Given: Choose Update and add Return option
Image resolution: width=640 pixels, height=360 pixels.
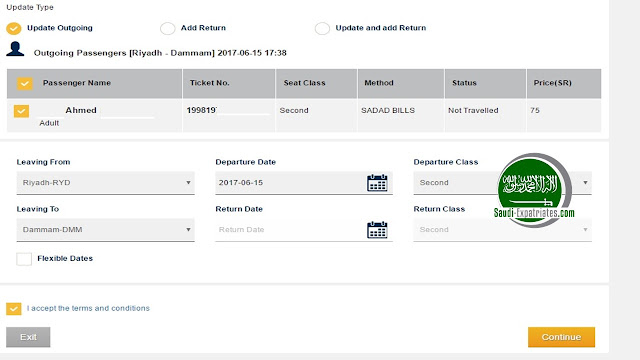Looking at the screenshot, I should pyautogui.click(x=322, y=28).
